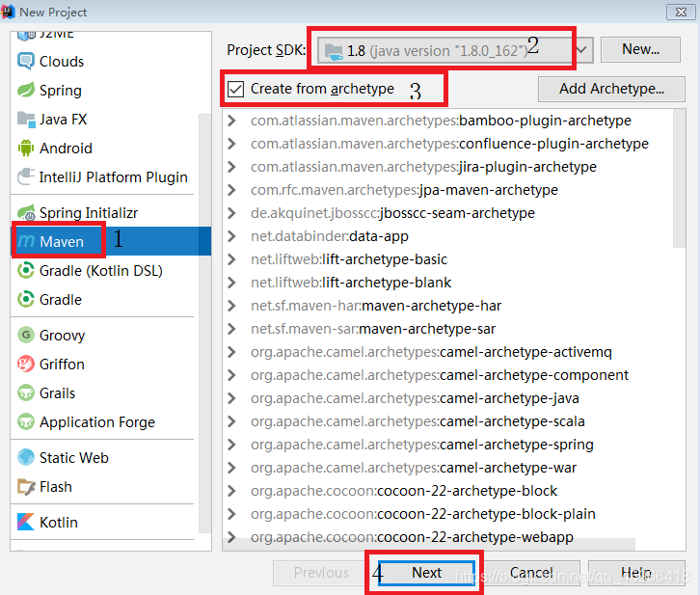Select net.sf.maven-har:maven-archetype-har text
The width and height of the screenshot is (700, 595).
pos(376,306)
